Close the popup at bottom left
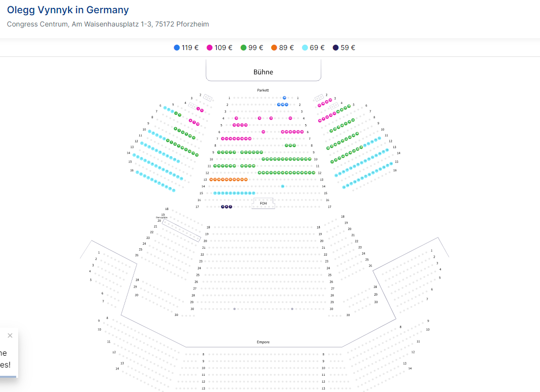This screenshot has width=540, height=392. click(x=10, y=336)
